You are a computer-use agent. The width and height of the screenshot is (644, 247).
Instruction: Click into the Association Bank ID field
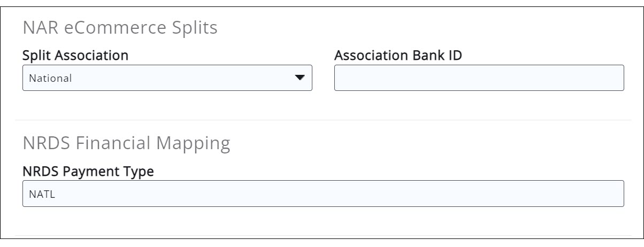pyautogui.click(x=479, y=78)
